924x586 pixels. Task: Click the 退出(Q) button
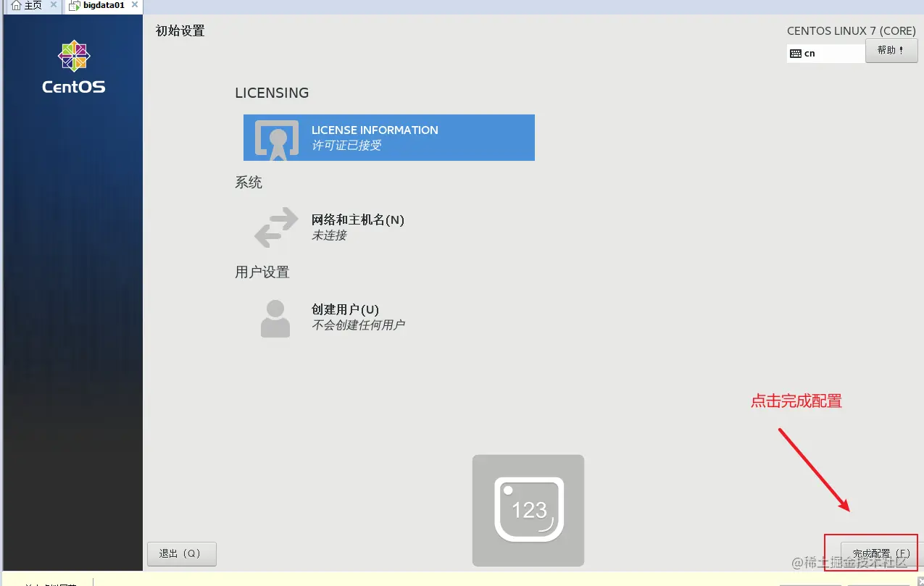tap(181, 553)
